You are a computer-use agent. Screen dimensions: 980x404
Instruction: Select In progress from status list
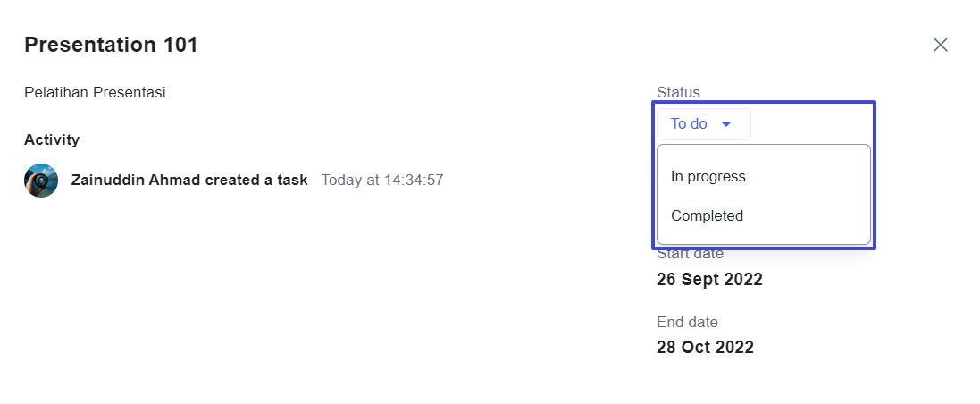pos(763,176)
